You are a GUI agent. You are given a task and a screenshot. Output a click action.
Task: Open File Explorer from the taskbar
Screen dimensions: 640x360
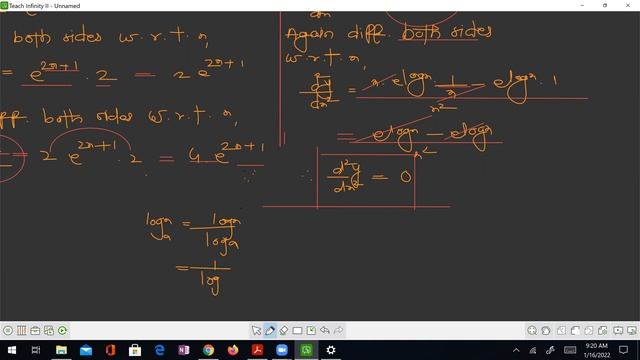(x=61, y=350)
